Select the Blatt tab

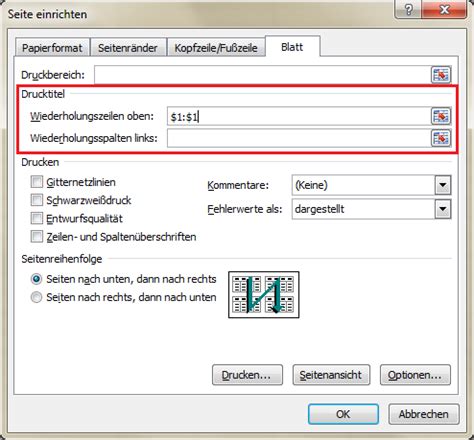pos(292,47)
